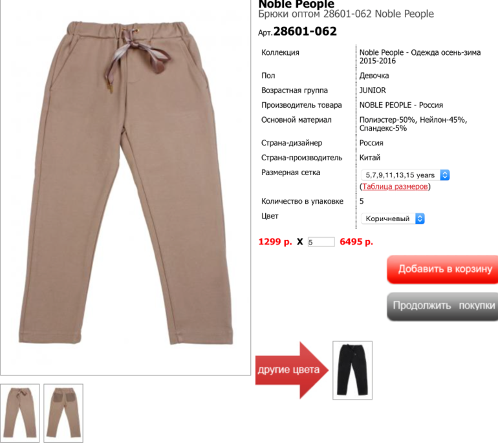This screenshot has width=498, height=448.
Task: Select the black trousers color thumbnail
Action: [x=352, y=370]
